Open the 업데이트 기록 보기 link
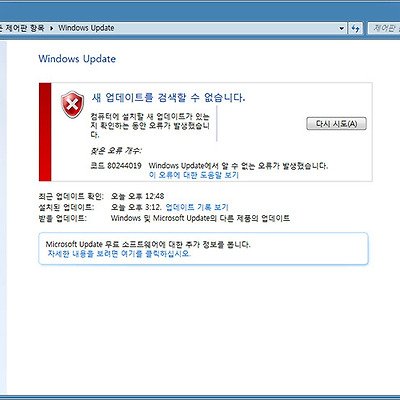 coord(197,207)
